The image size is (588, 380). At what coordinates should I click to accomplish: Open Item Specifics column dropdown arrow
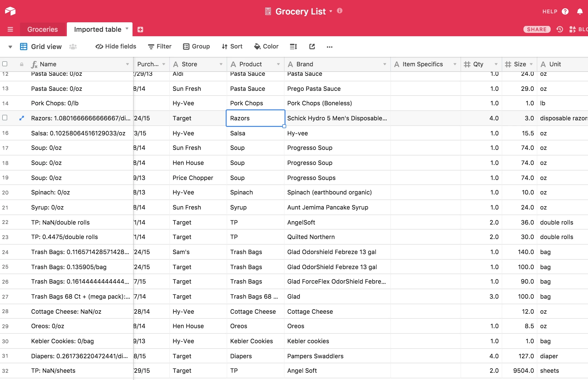tap(455, 64)
